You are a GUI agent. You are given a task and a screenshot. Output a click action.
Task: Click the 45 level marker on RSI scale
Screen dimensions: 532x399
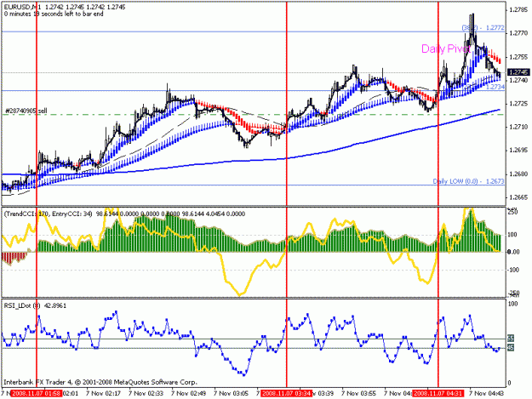[511, 348]
